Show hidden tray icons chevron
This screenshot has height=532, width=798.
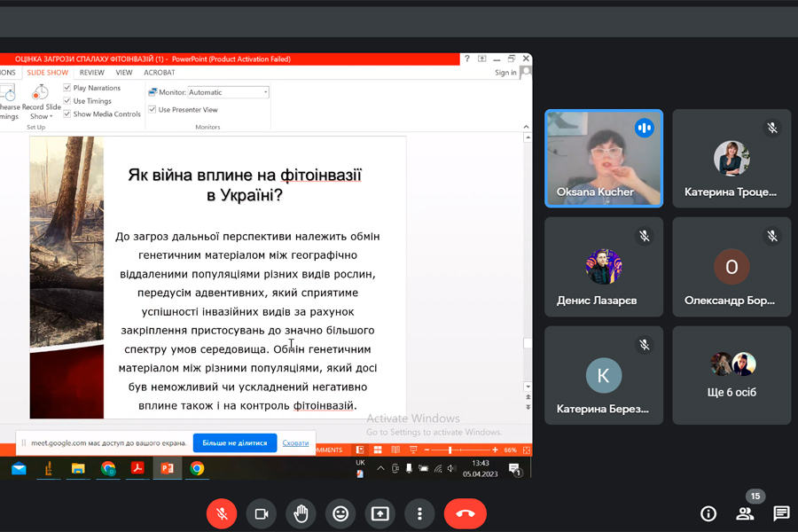[x=380, y=468]
